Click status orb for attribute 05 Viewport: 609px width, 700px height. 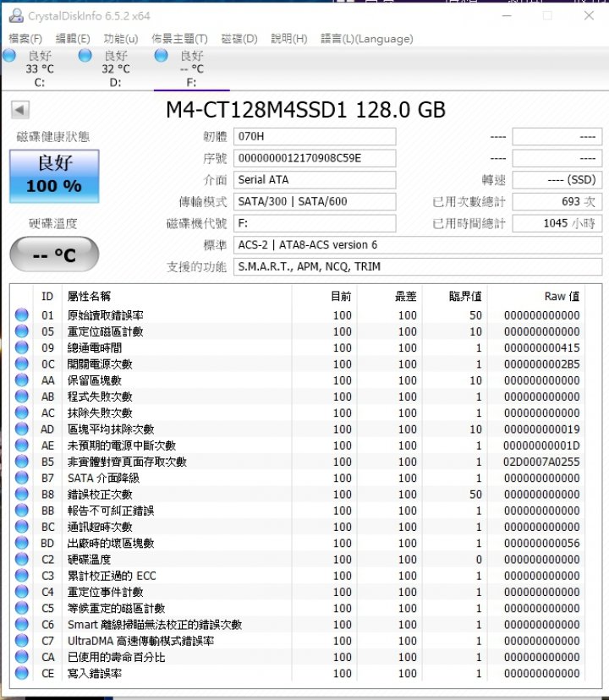point(21,331)
